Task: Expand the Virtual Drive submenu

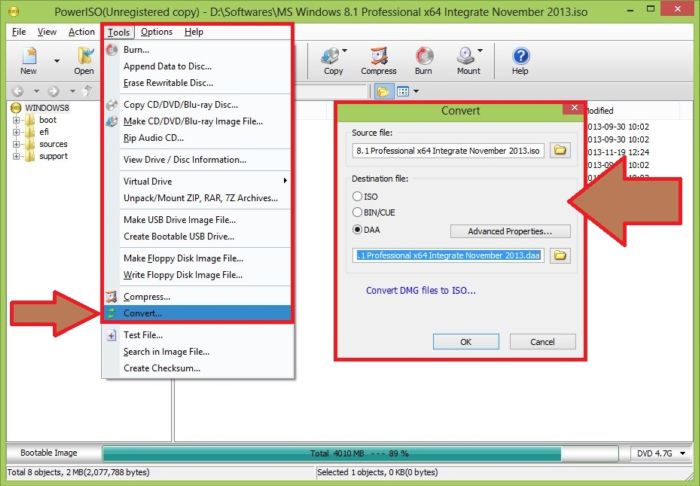Action: coord(197,181)
